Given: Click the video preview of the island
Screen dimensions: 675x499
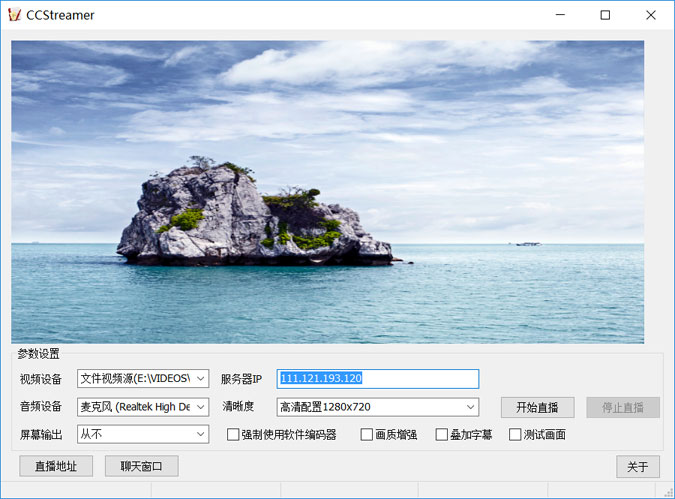Looking at the screenshot, I should pos(328,192).
